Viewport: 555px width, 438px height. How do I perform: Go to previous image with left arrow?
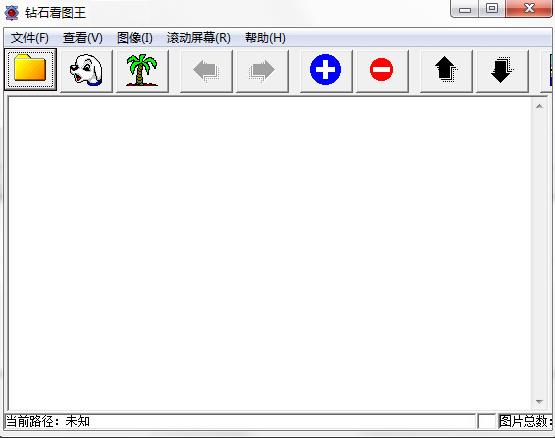(206, 70)
